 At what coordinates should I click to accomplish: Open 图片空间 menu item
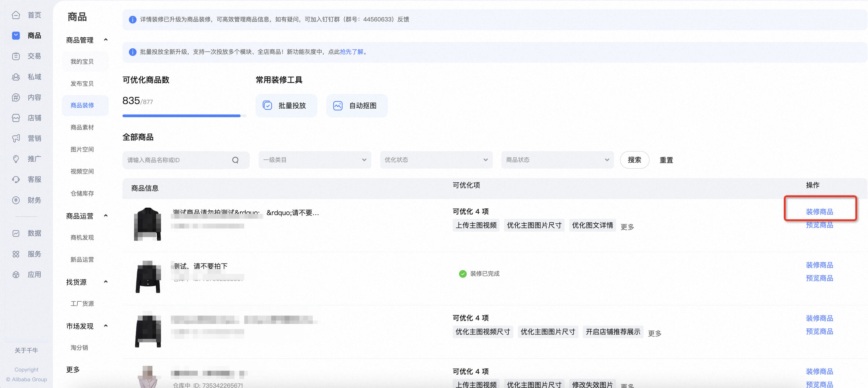82,149
